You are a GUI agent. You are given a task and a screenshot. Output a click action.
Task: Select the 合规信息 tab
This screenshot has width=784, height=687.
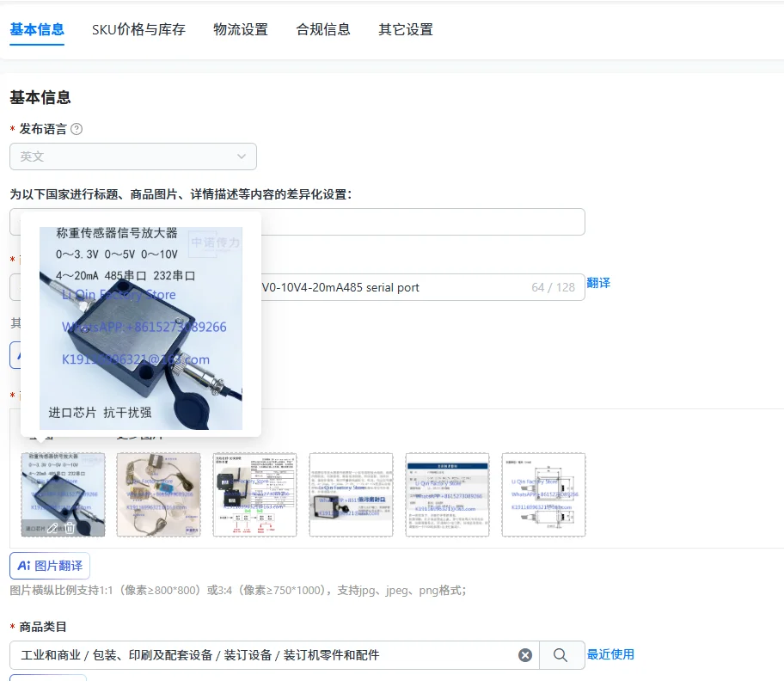click(x=323, y=29)
